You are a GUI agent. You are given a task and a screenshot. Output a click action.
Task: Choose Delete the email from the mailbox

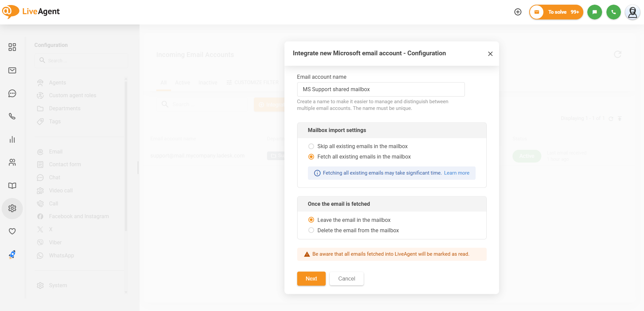coord(311,230)
